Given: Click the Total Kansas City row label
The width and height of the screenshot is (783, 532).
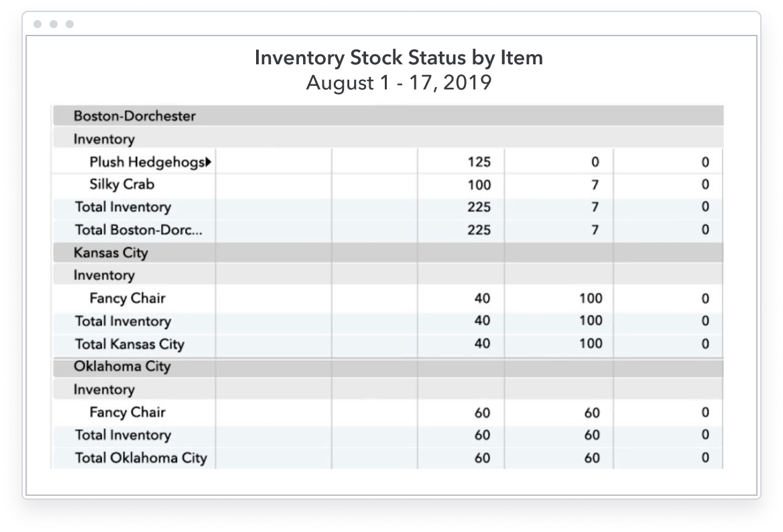Looking at the screenshot, I should (129, 344).
